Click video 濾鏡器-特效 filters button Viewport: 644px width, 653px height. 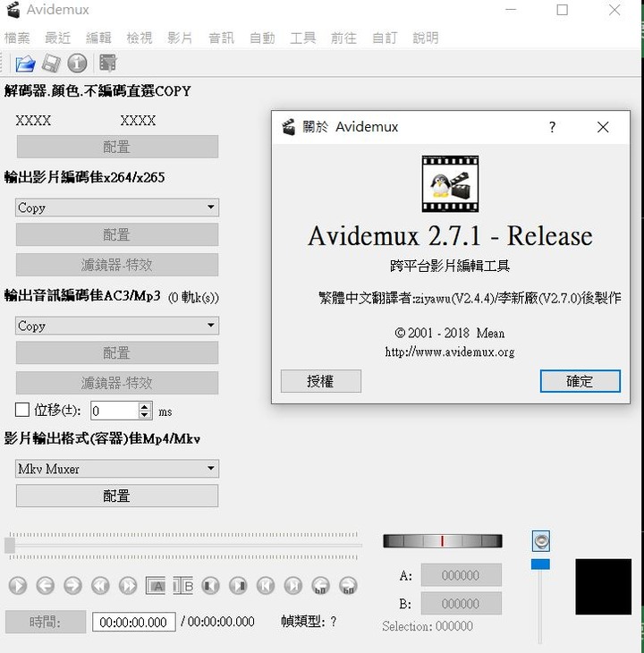point(117,265)
